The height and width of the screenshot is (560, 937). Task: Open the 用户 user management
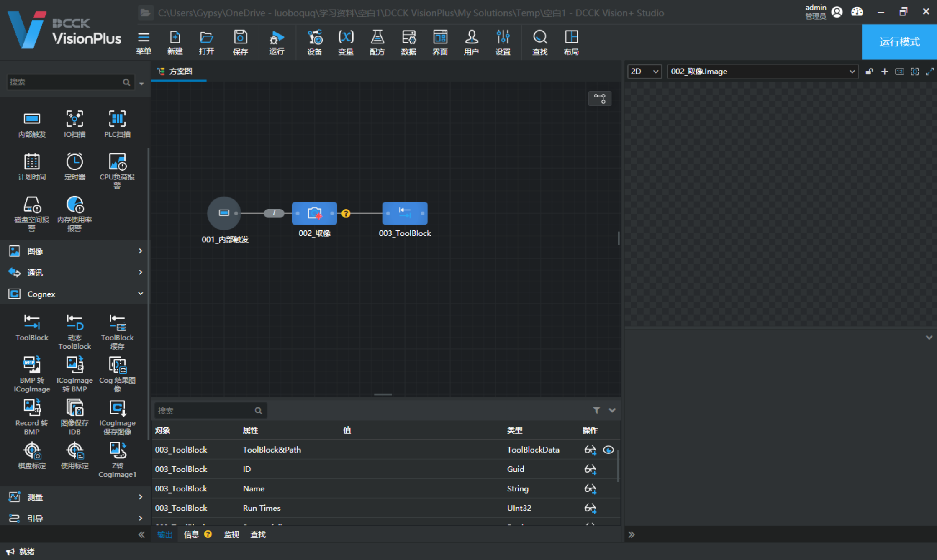(x=471, y=43)
